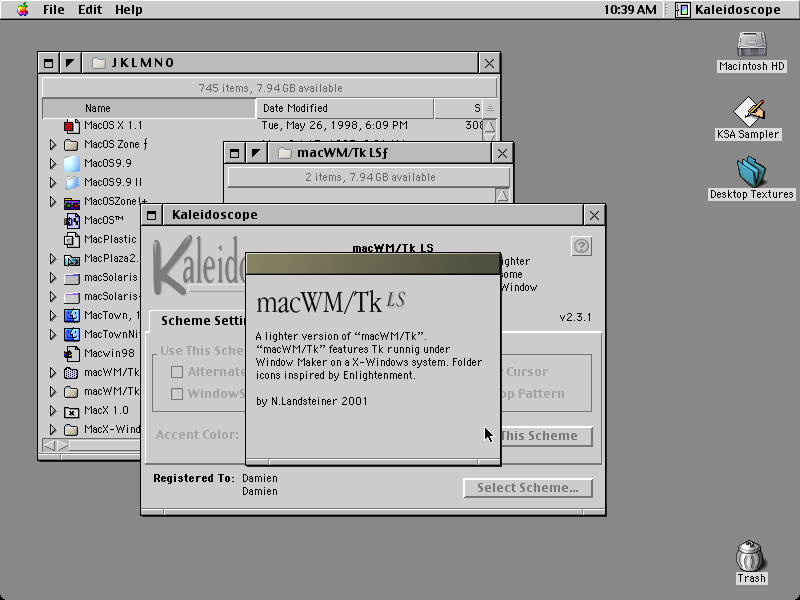
Task: Click the Macwin98 file icon
Action: [x=71, y=354]
